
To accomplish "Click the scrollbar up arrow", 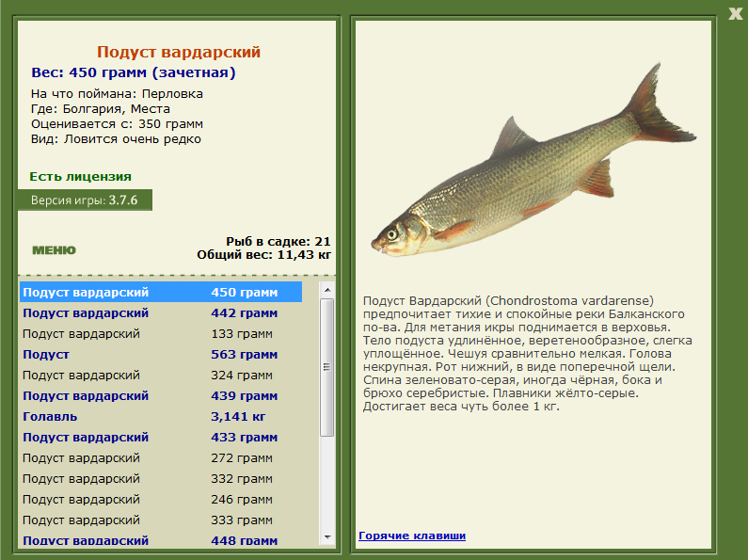I will (x=327, y=290).
